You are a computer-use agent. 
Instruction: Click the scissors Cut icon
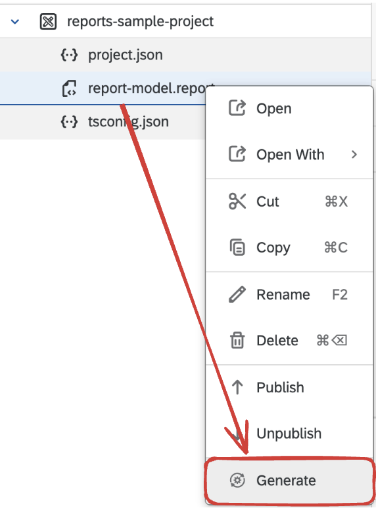click(237, 201)
